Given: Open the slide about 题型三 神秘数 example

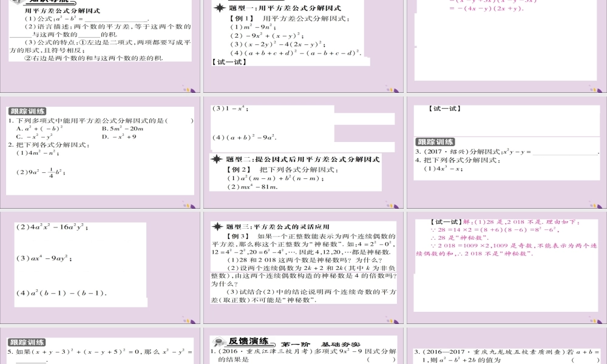Looking at the screenshot, I should [x=303, y=268].
